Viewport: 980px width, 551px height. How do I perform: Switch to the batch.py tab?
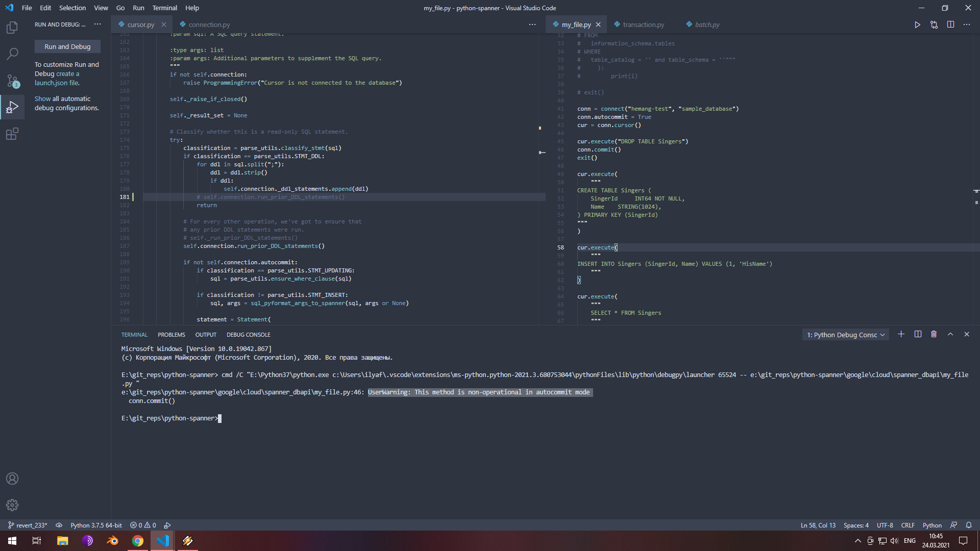[707, 24]
